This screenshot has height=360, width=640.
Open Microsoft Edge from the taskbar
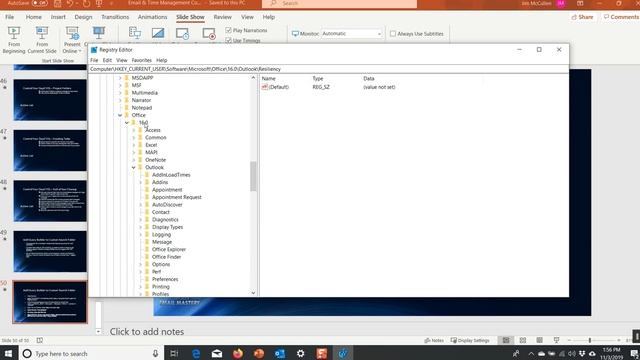click(x=196, y=353)
